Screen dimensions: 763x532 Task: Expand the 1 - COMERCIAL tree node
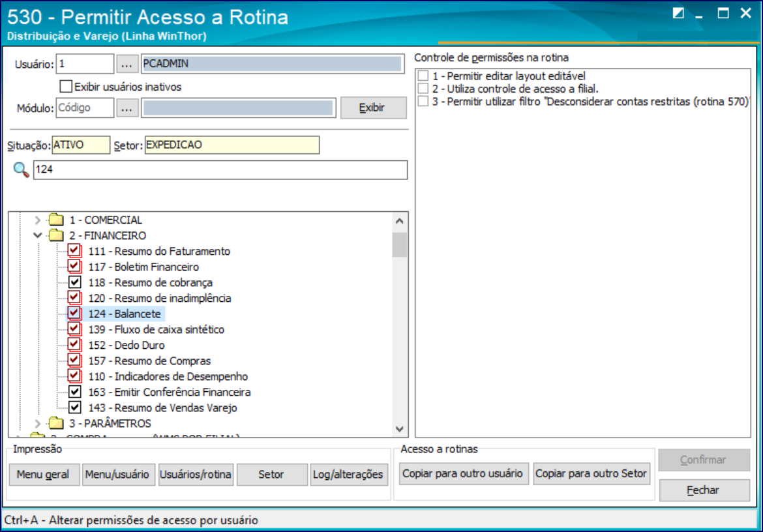point(37,220)
